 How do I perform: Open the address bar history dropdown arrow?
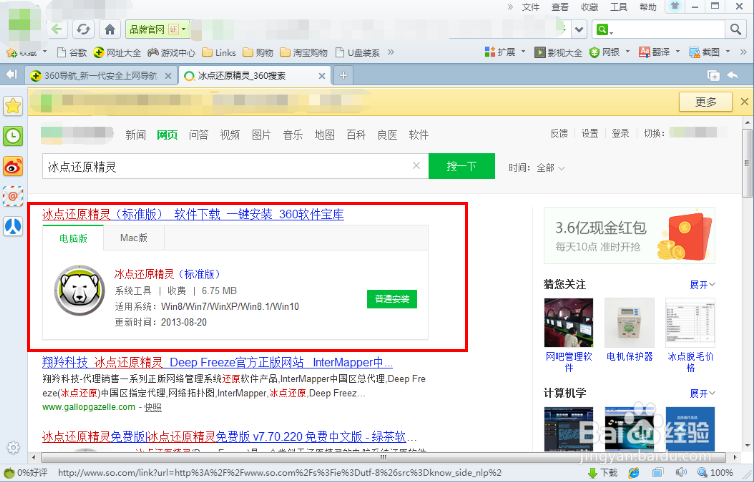(x=579, y=29)
